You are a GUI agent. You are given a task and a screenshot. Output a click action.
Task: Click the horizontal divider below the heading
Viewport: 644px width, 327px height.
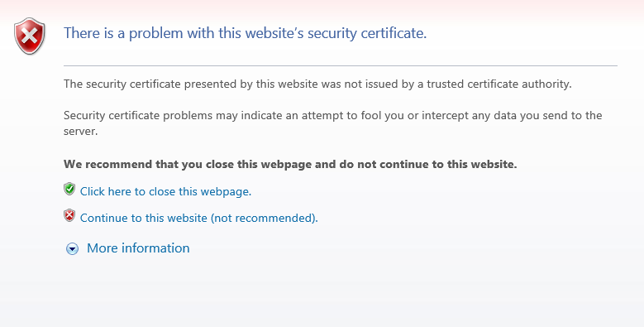point(340,65)
